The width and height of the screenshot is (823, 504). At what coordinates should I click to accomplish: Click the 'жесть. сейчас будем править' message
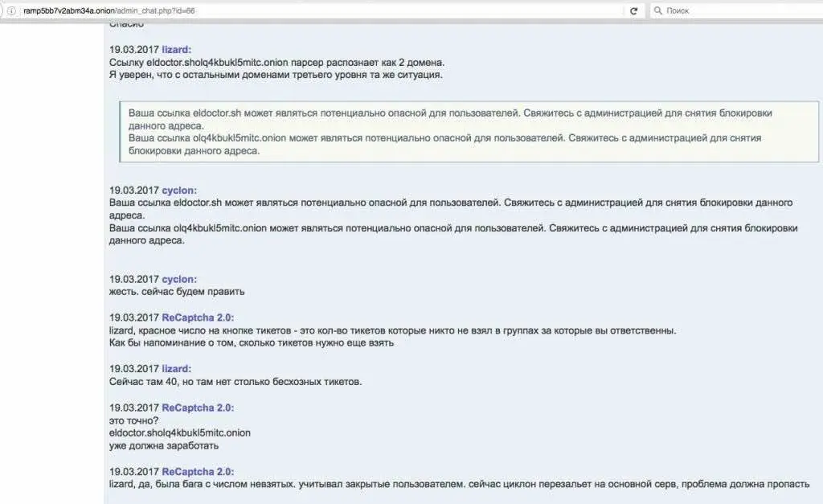coord(177,291)
